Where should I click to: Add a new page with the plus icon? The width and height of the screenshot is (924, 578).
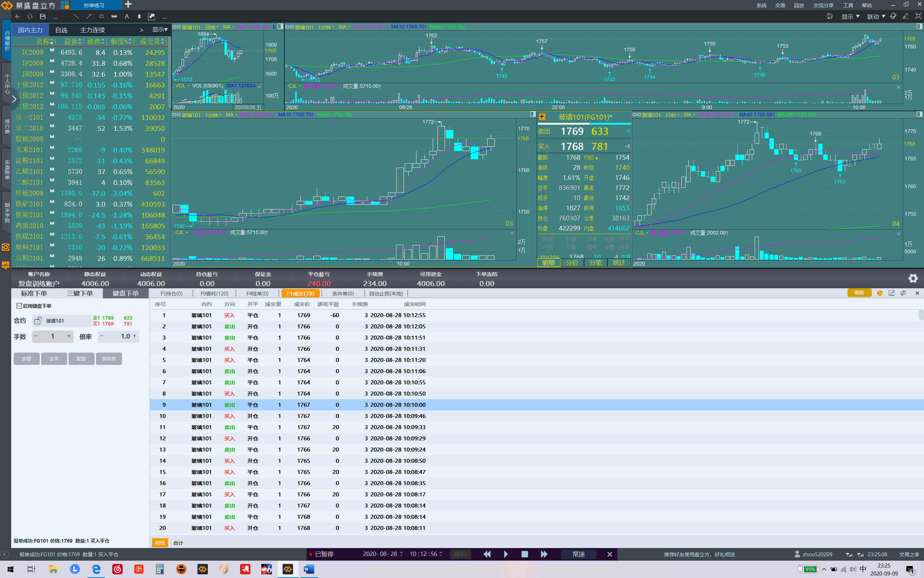pyautogui.click(x=128, y=5)
